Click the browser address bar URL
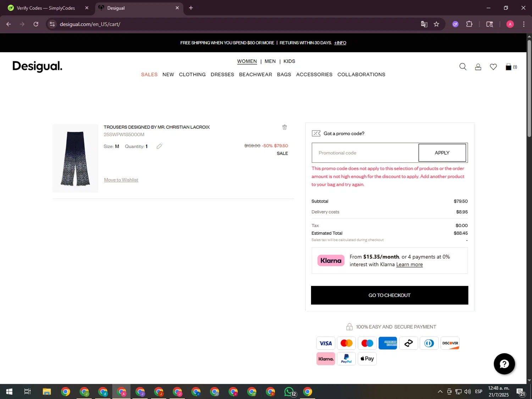The width and height of the screenshot is (532, 399). [x=90, y=24]
